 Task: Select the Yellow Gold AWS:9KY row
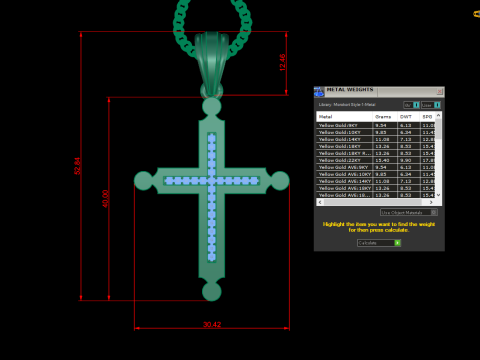pos(376,167)
